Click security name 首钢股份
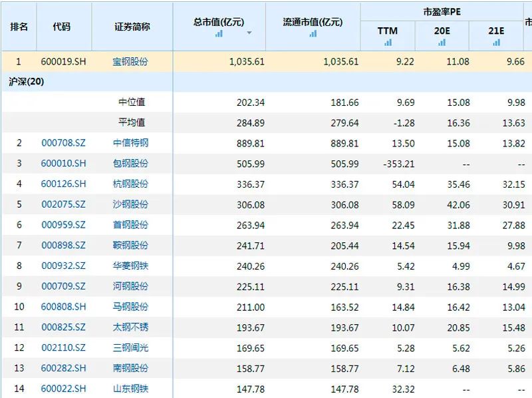Viewport: 532px width, 398px height. (x=130, y=225)
